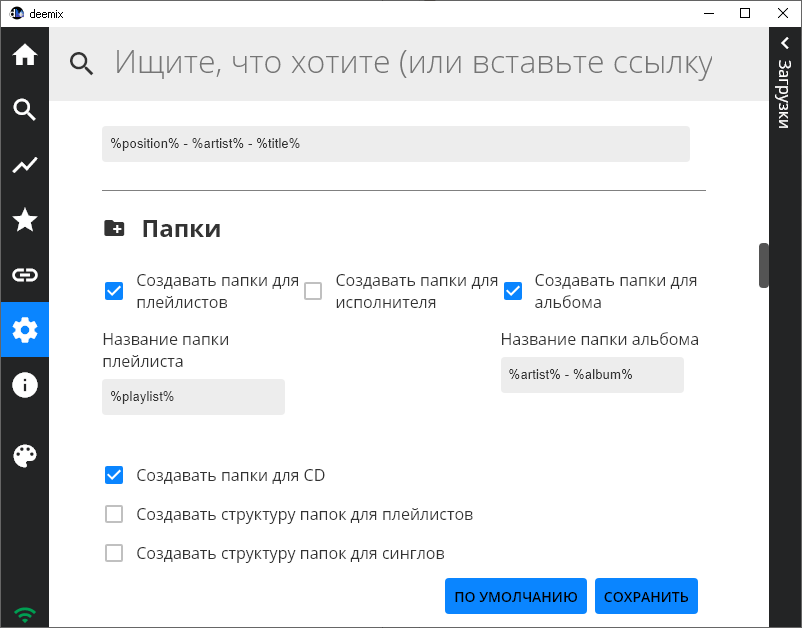Open the Link Analyzer chain icon

click(x=24, y=275)
